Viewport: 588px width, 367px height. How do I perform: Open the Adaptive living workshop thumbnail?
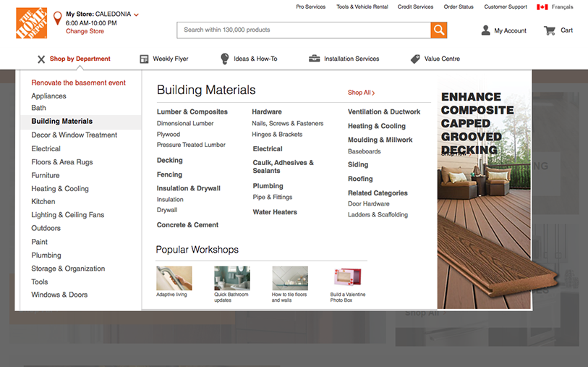(x=174, y=278)
